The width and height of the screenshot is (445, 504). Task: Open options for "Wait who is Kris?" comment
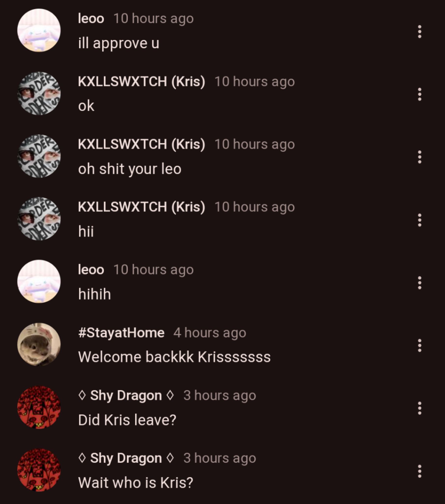419,471
